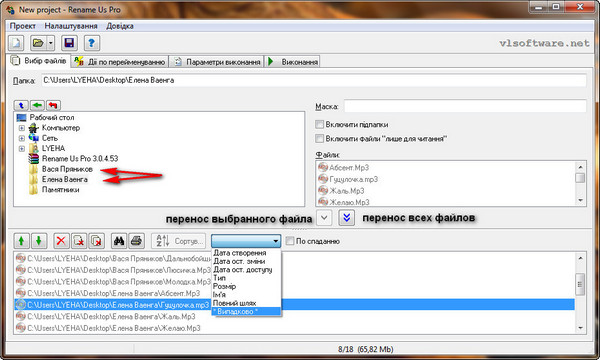Select Рабочий стол in folder tree
The width and height of the screenshot is (600, 360).
(52, 117)
